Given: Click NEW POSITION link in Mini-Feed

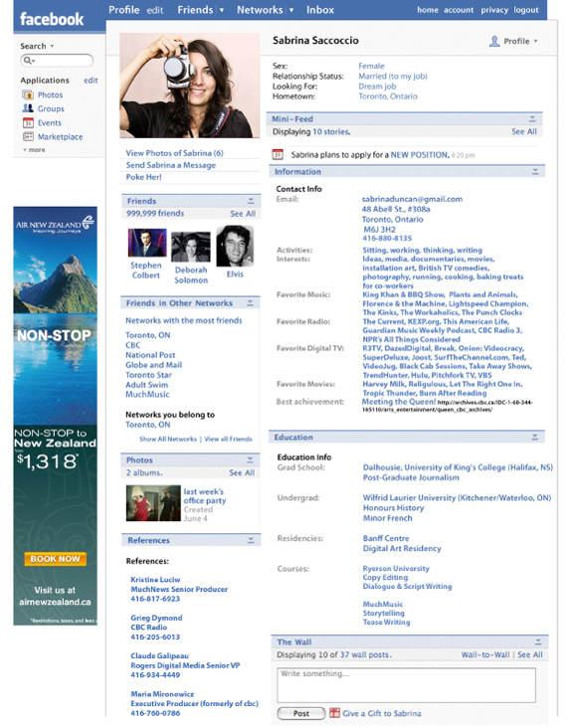Looking at the screenshot, I should (x=419, y=155).
